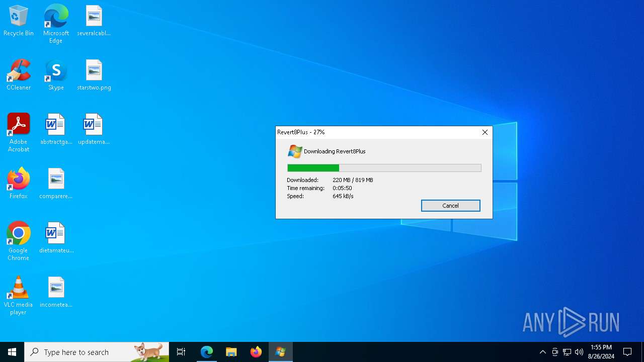Screen dimensions: 644x362
Task: Click the Revert8Plus download progress bar
Action: (384, 168)
